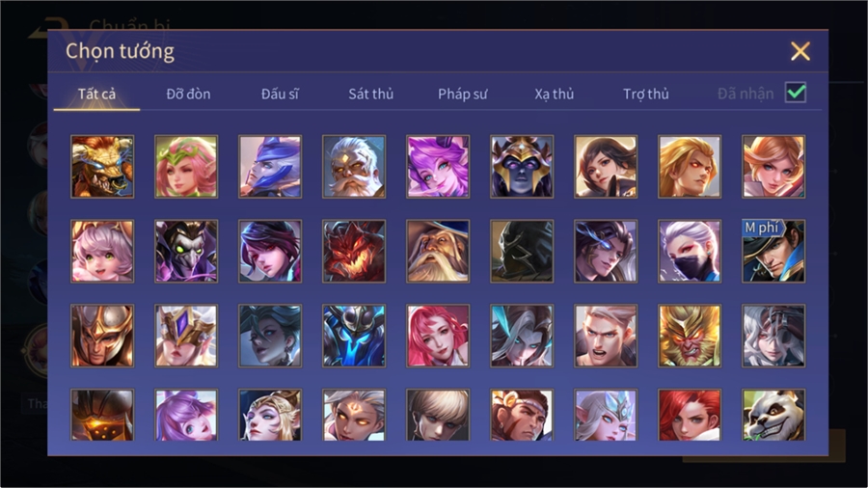This screenshot has height=488, width=868.
Task: Select the panda hero portrait
Action: click(773, 415)
